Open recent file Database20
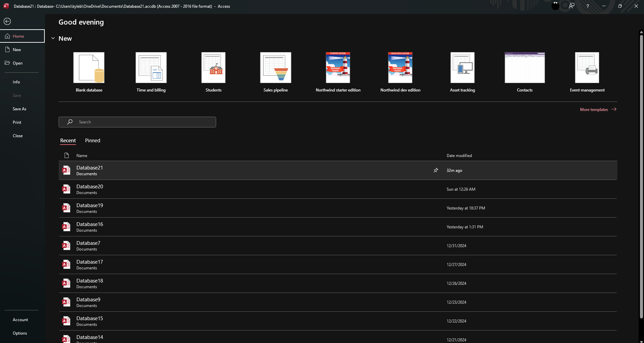The width and height of the screenshot is (644, 343). 338,189
